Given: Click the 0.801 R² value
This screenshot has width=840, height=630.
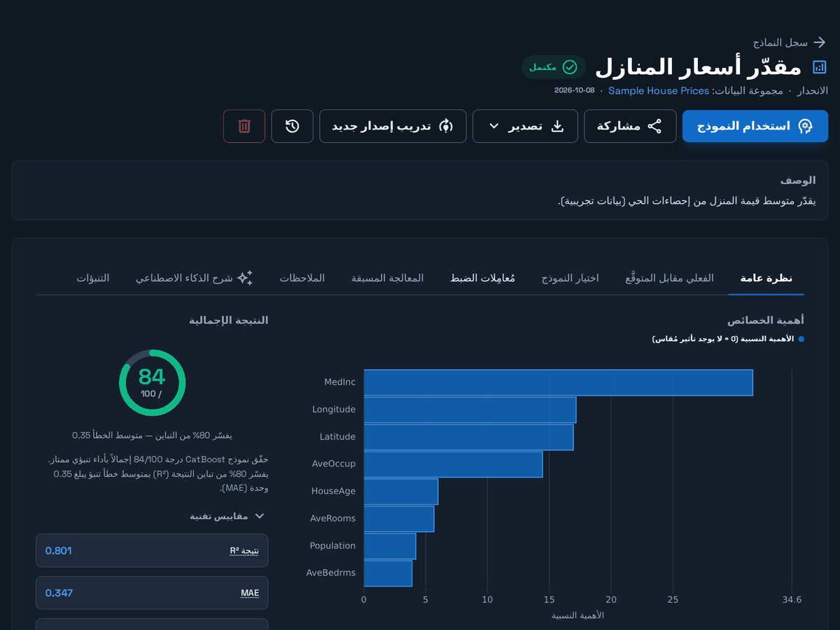Looking at the screenshot, I should 59,551.
